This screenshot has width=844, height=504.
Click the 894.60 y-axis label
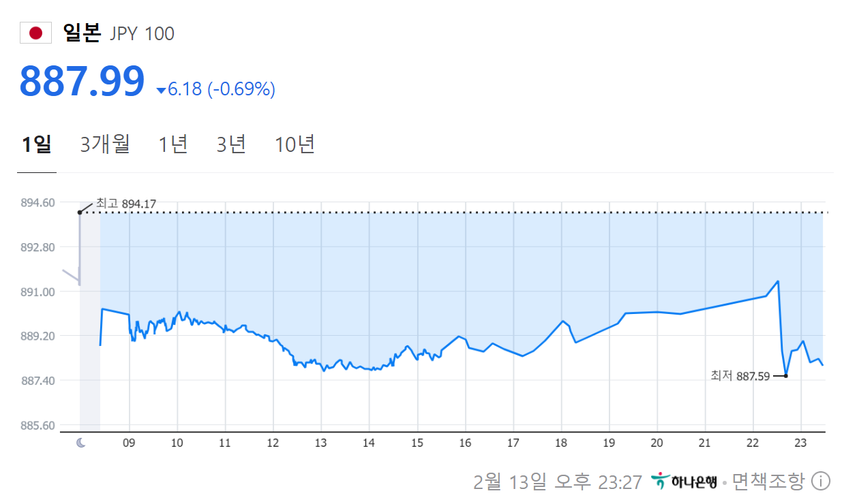pyautogui.click(x=38, y=202)
